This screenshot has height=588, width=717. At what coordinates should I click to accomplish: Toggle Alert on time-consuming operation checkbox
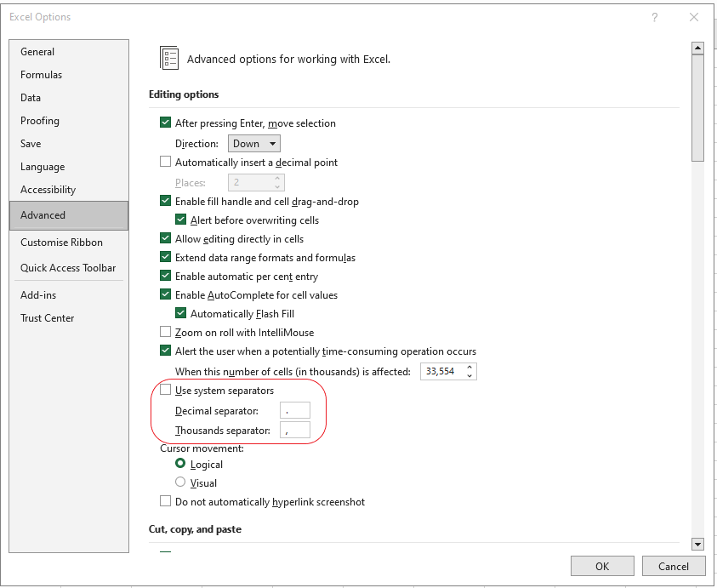coord(165,351)
